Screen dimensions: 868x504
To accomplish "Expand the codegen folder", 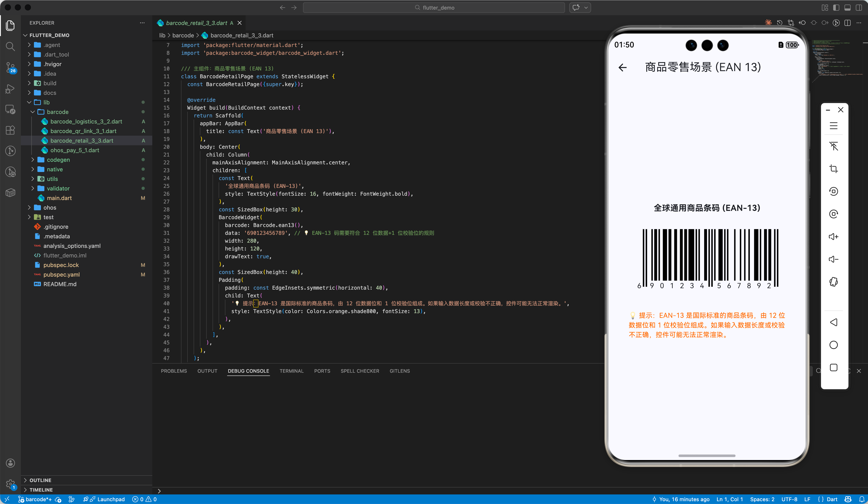I will [x=58, y=160].
